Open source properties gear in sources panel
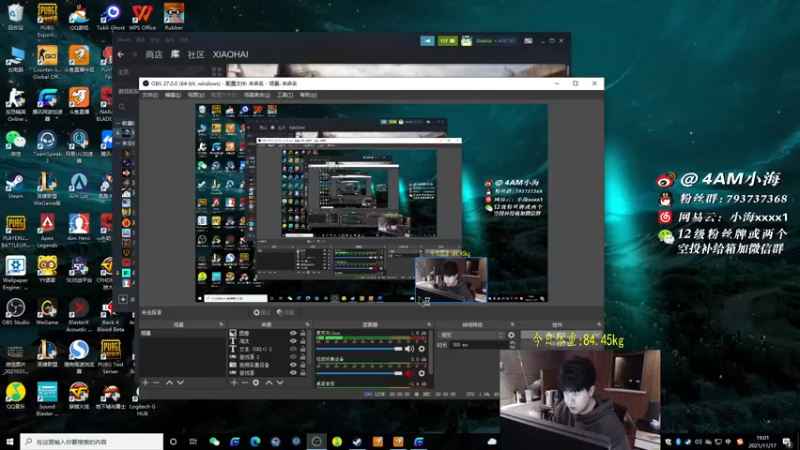Screen dimensions: 800x450 [256, 382]
